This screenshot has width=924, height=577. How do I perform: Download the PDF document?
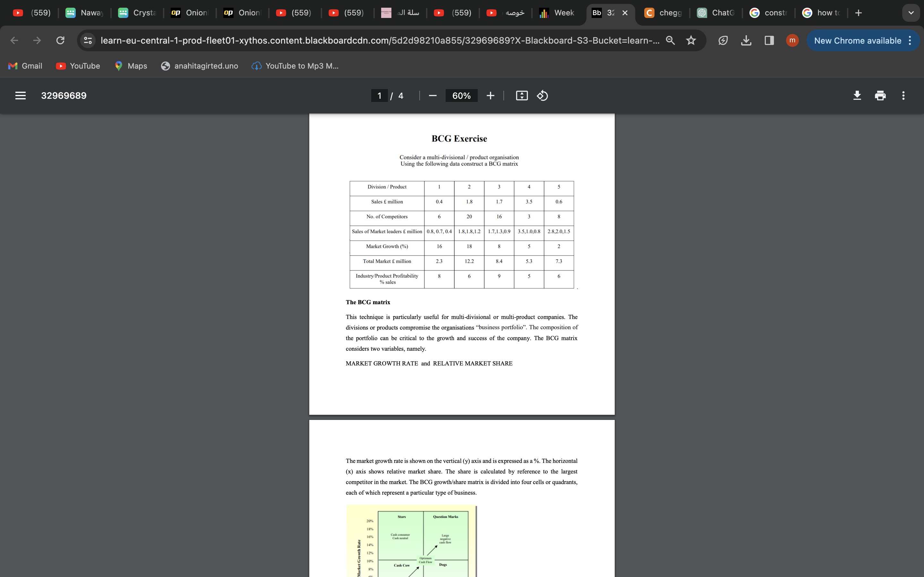coord(857,96)
